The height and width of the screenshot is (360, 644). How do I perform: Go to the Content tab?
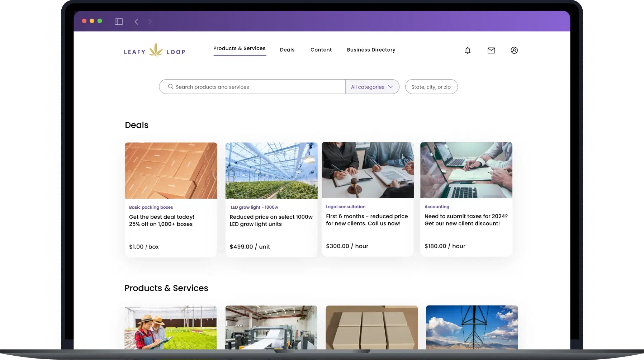(x=321, y=50)
